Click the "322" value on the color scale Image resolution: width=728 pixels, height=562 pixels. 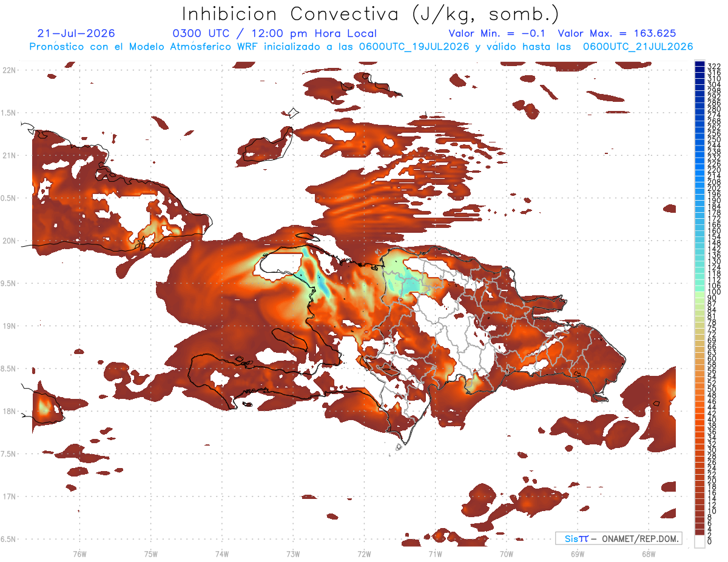[713, 65]
